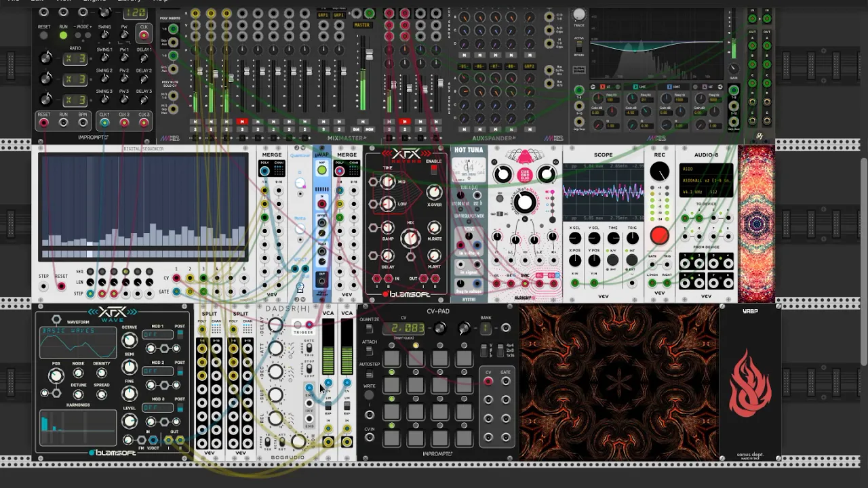This screenshot has width=868, height=488.
Task: Click the OCTAVE knob on XFX Wave
Action: point(129,340)
